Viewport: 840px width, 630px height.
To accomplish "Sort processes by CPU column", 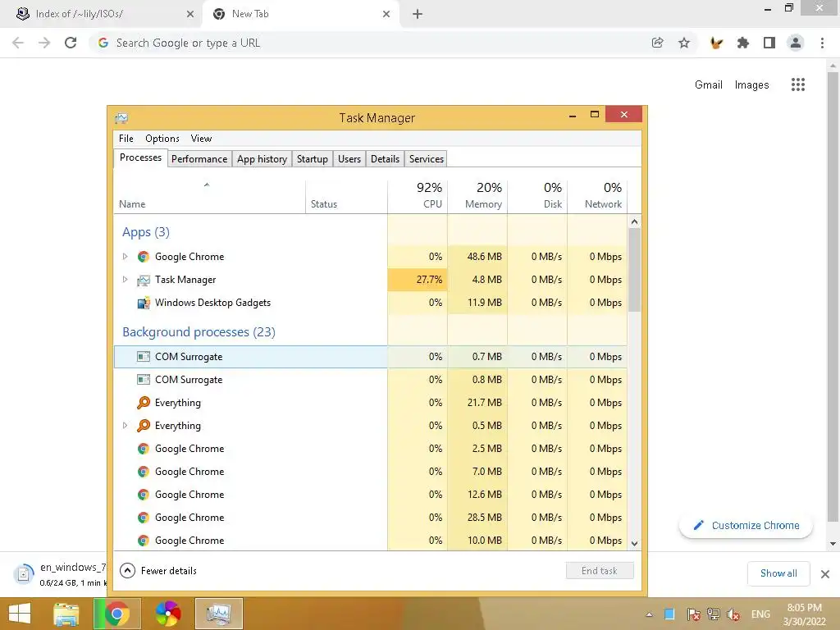I will (418, 196).
